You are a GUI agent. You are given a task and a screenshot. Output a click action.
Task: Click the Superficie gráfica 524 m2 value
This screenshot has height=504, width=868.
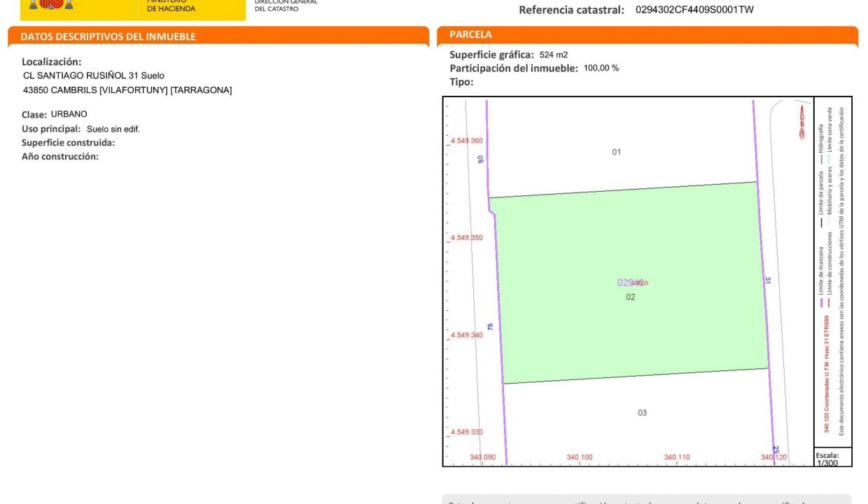(x=553, y=55)
